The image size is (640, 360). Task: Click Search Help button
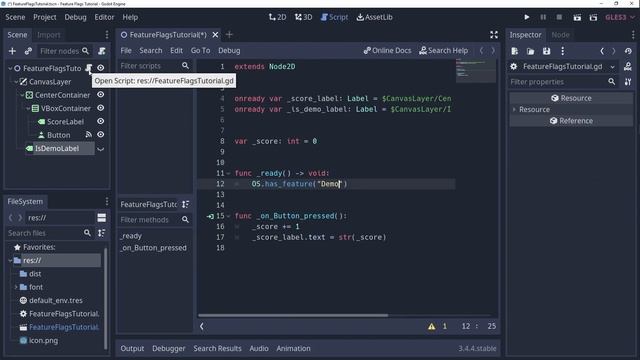[x=444, y=51]
